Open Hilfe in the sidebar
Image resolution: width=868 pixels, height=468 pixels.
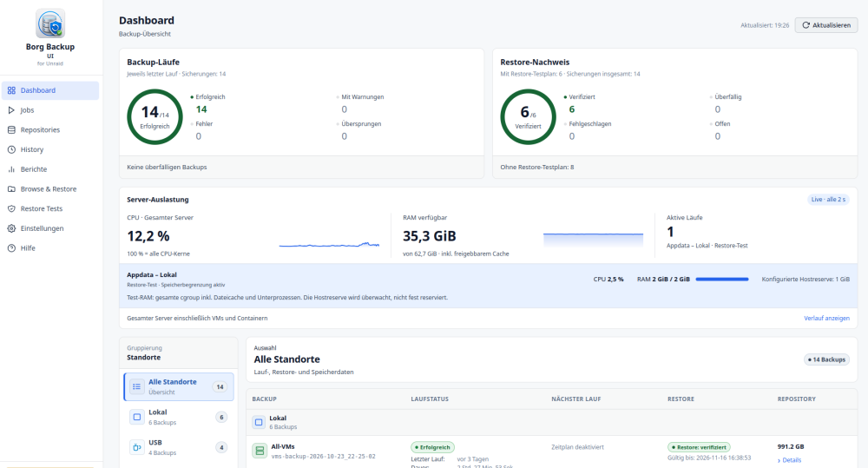coord(50,248)
